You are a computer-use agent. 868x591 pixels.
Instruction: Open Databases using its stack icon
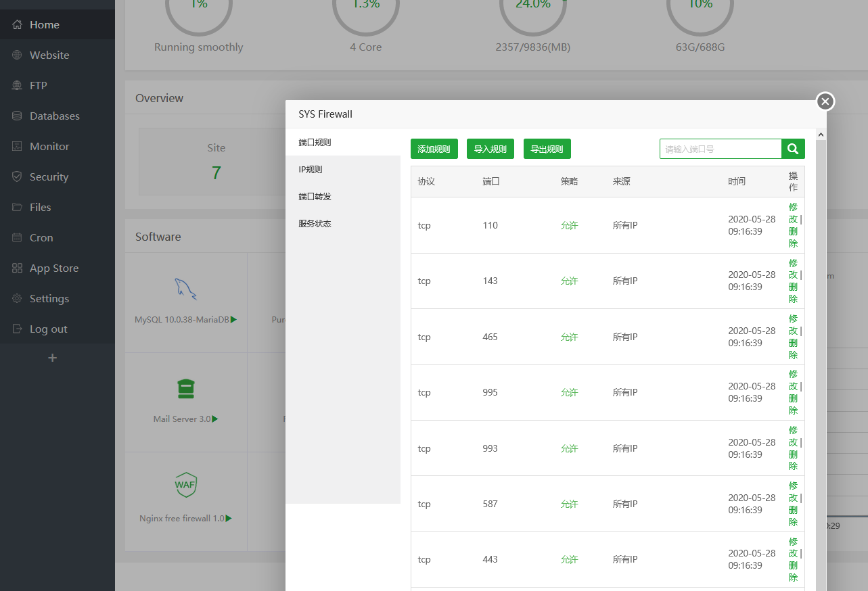point(17,116)
